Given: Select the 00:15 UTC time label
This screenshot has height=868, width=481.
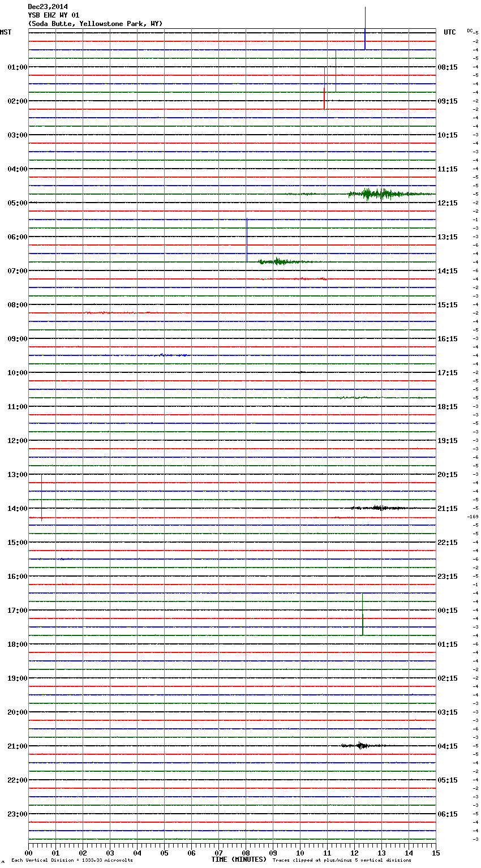Looking at the screenshot, I should coord(448,611).
